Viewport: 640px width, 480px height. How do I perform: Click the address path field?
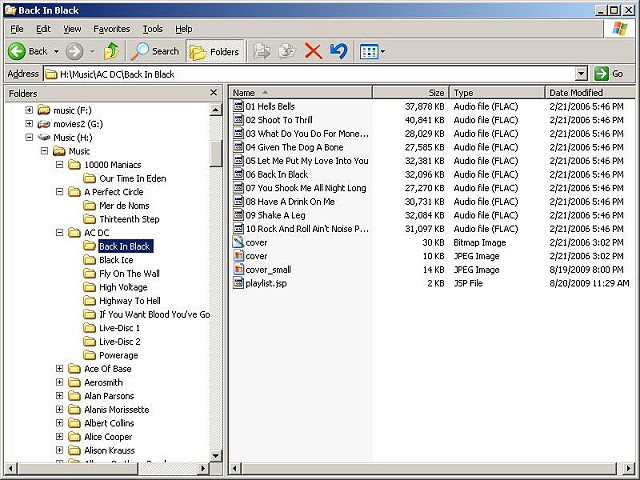310,74
